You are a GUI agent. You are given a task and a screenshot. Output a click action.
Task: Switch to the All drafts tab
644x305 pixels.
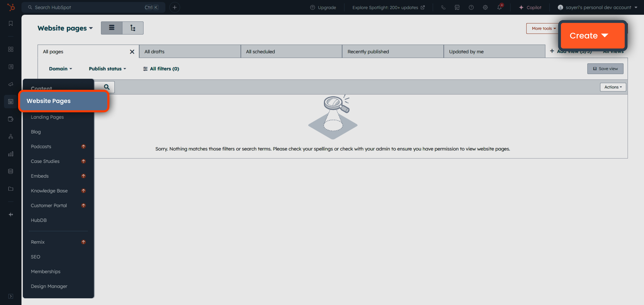coord(190,51)
